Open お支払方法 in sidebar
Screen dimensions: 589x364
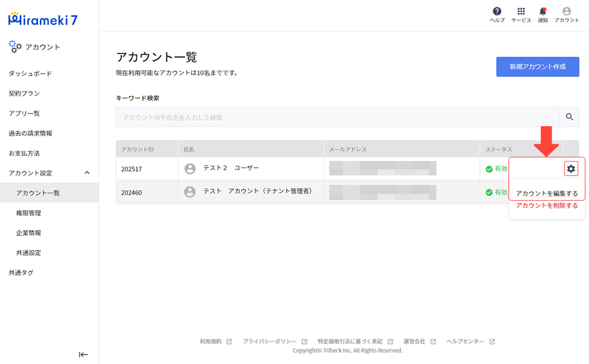pos(24,153)
